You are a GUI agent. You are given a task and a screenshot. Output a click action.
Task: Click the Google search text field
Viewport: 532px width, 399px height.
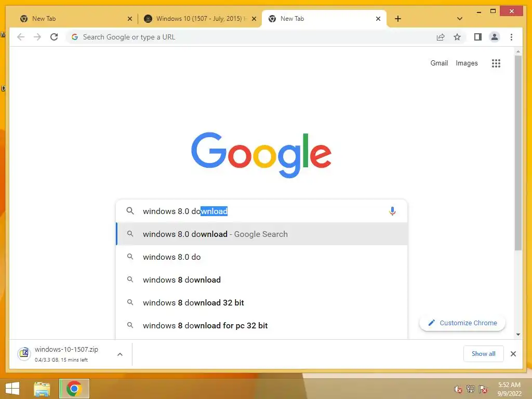(x=263, y=211)
